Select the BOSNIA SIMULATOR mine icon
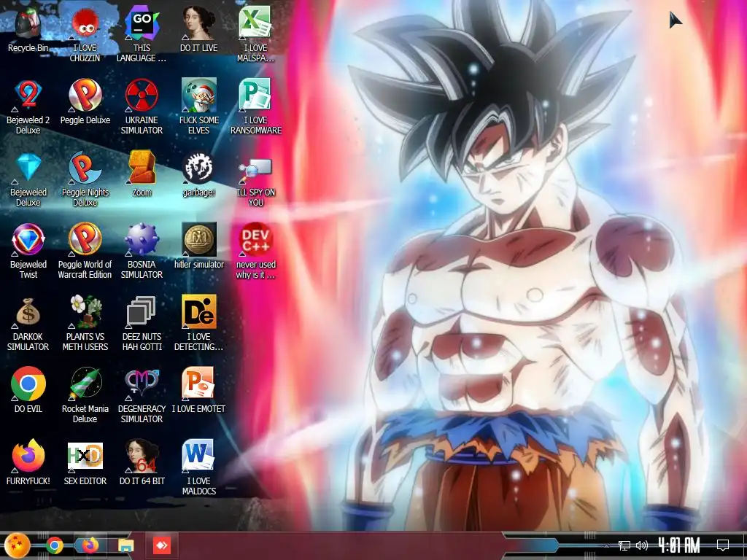The height and width of the screenshot is (560, 747). pos(142,239)
